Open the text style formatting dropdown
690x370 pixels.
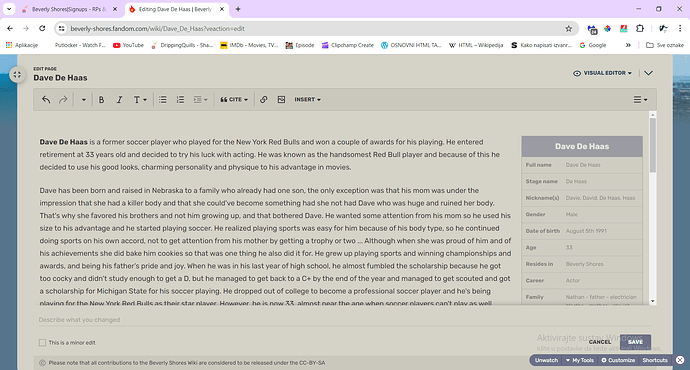[x=140, y=99]
